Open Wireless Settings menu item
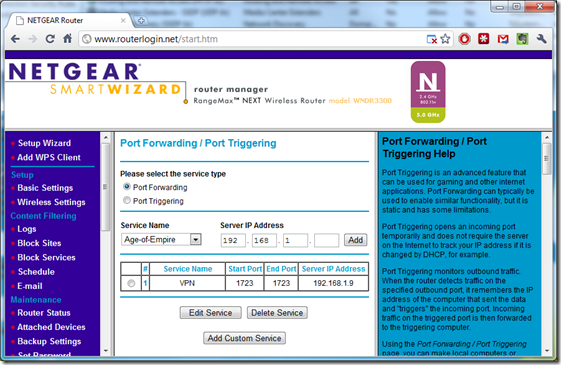Screen dimensions: 561x365 coord(51,202)
